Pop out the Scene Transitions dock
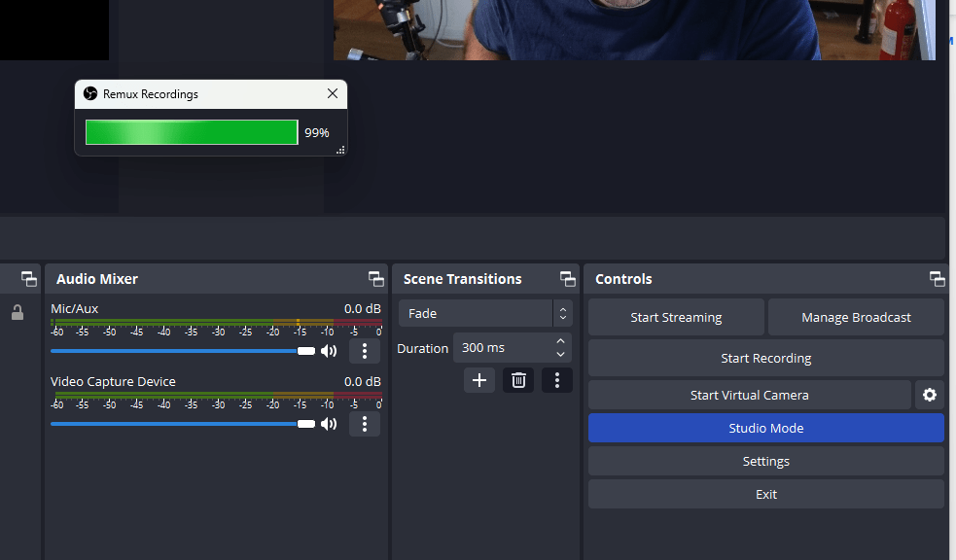This screenshot has width=956, height=560. click(568, 279)
